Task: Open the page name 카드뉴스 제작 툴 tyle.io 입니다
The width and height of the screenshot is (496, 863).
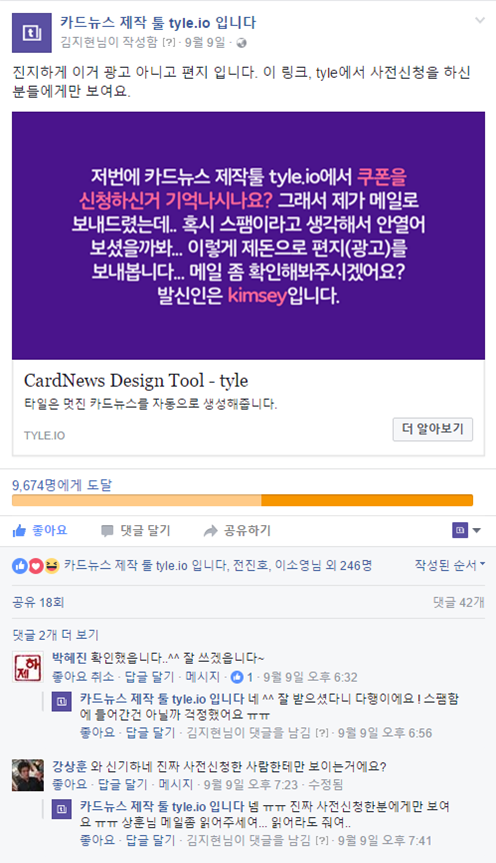Action: coord(158,23)
